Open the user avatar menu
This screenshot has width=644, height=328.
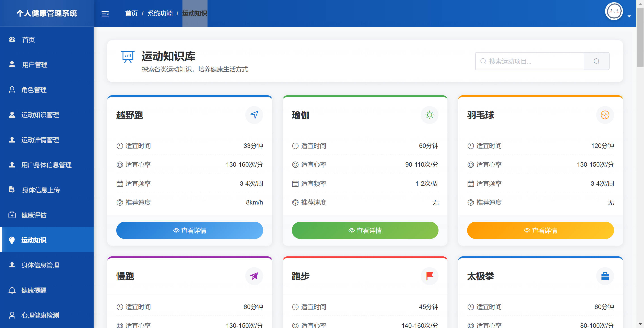[x=614, y=11]
